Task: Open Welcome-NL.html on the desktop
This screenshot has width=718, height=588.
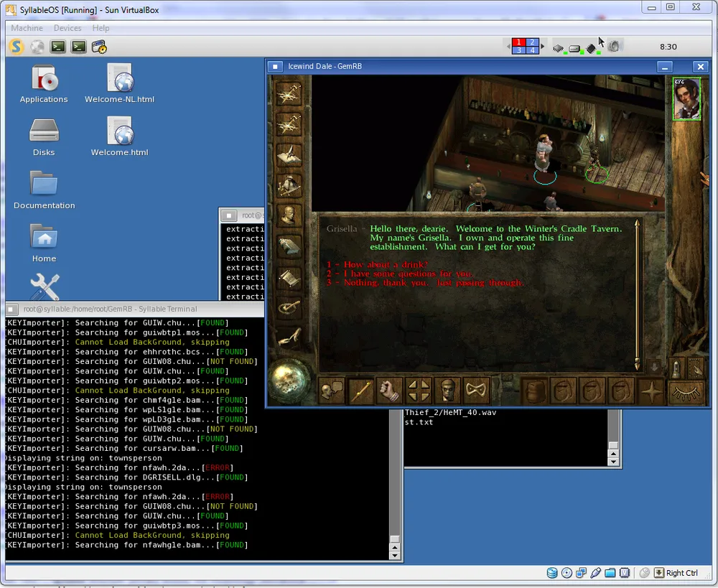Action: tap(119, 83)
